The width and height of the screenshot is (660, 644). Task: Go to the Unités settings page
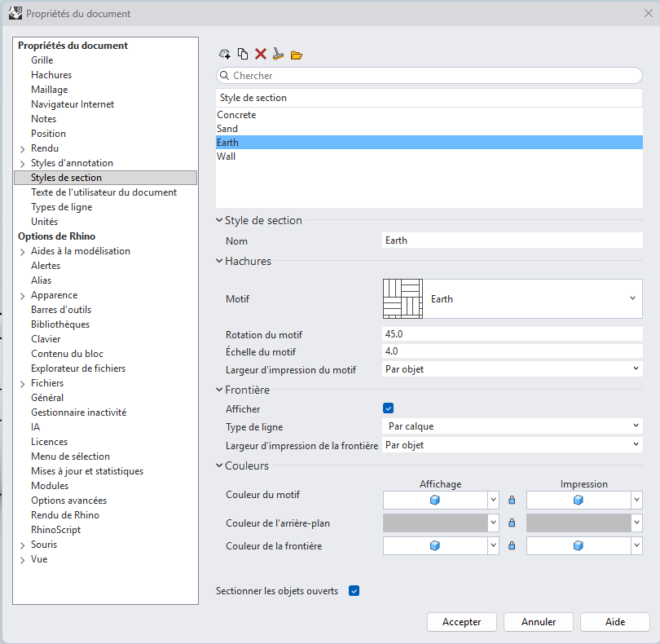tap(44, 222)
